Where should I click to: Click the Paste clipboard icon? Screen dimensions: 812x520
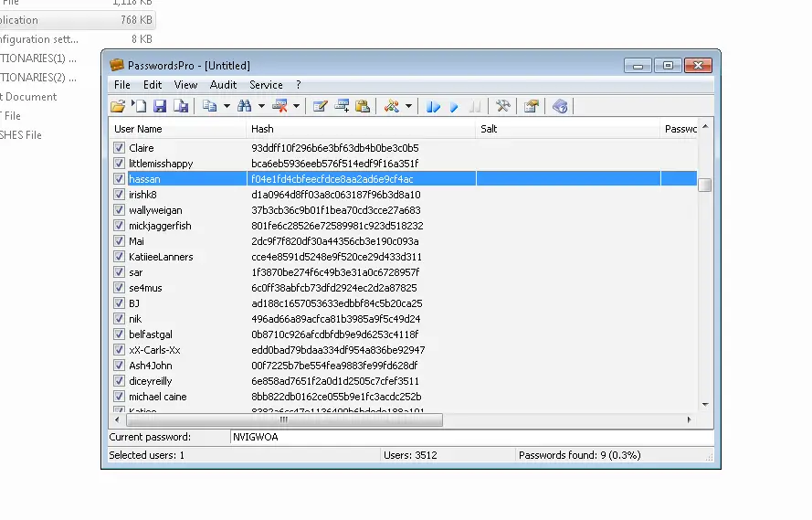click(363, 106)
